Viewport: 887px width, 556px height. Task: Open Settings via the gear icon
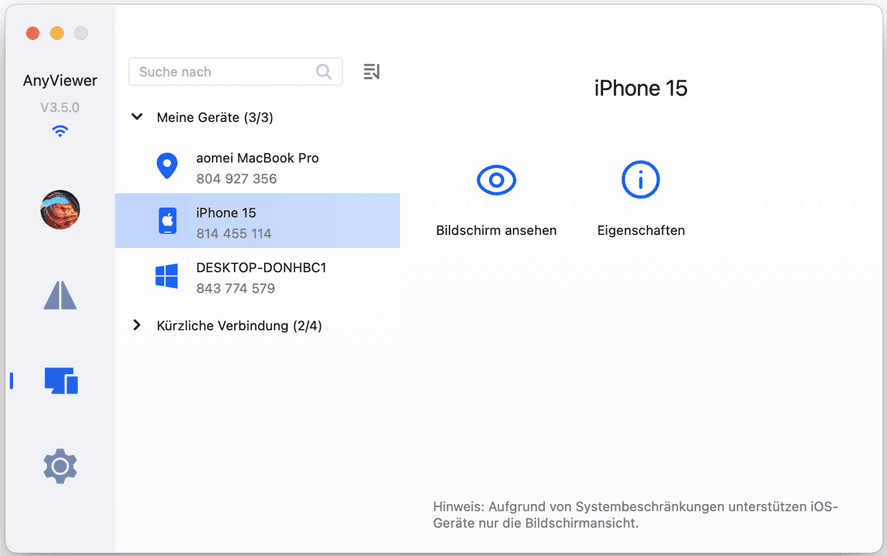(60, 466)
